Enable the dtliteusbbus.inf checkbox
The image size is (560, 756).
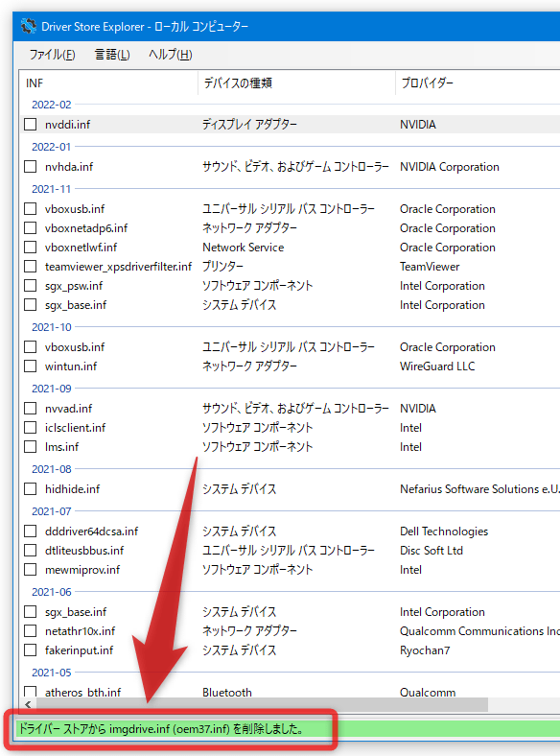pos(31,551)
